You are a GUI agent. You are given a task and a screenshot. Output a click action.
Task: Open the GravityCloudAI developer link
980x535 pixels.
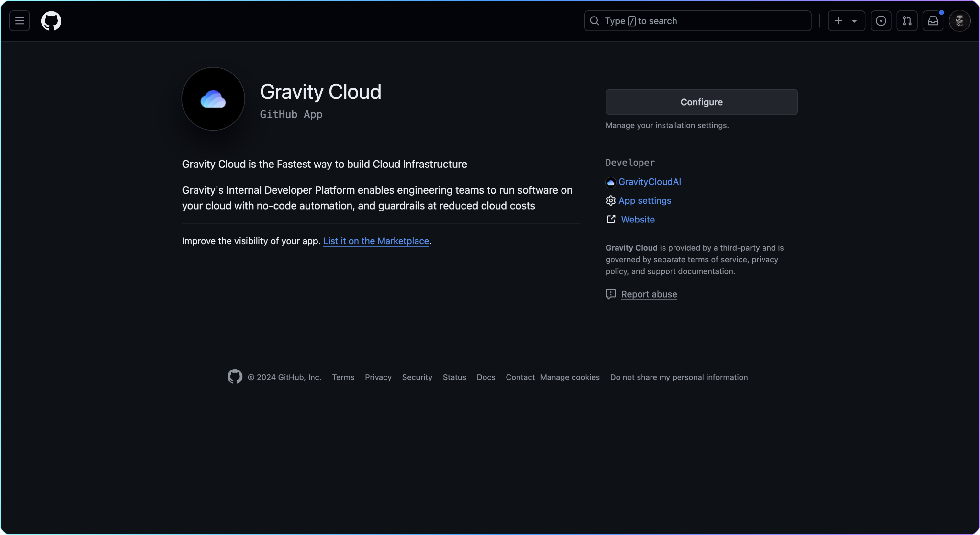pyautogui.click(x=650, y=182)
